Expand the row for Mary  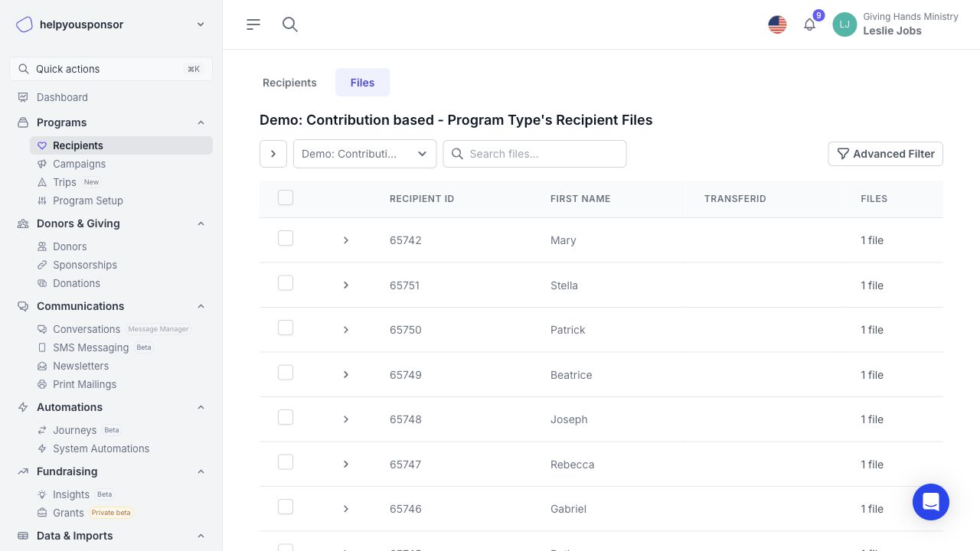coord(346,240)
